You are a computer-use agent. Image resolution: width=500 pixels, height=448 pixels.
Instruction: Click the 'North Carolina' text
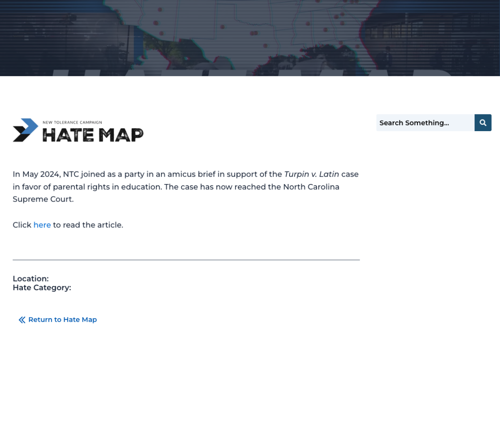point(311,187)
